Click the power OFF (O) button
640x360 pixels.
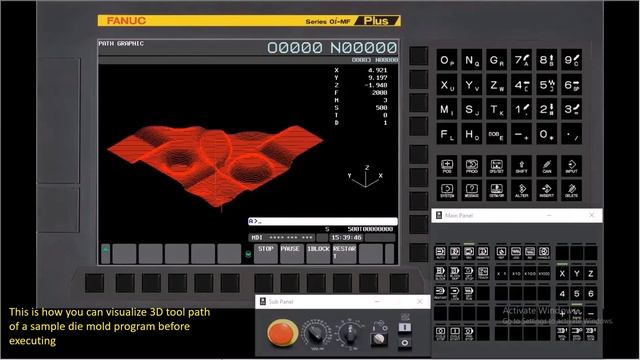[404, 342]
